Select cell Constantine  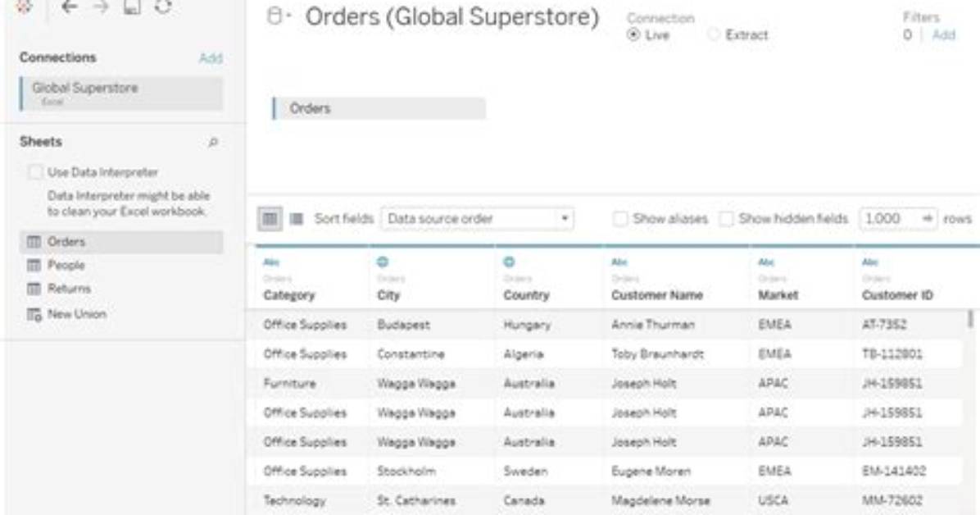click(x=411, y=354)
